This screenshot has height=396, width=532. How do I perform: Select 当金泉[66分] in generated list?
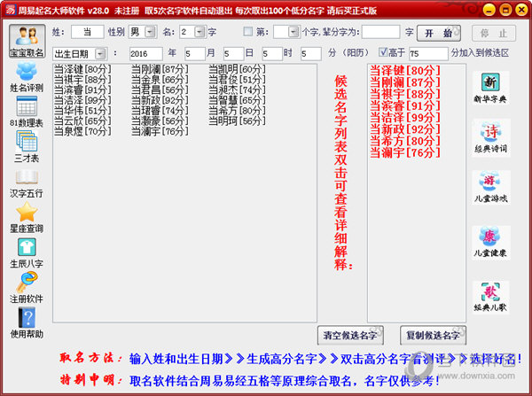(x=160, y=80)
